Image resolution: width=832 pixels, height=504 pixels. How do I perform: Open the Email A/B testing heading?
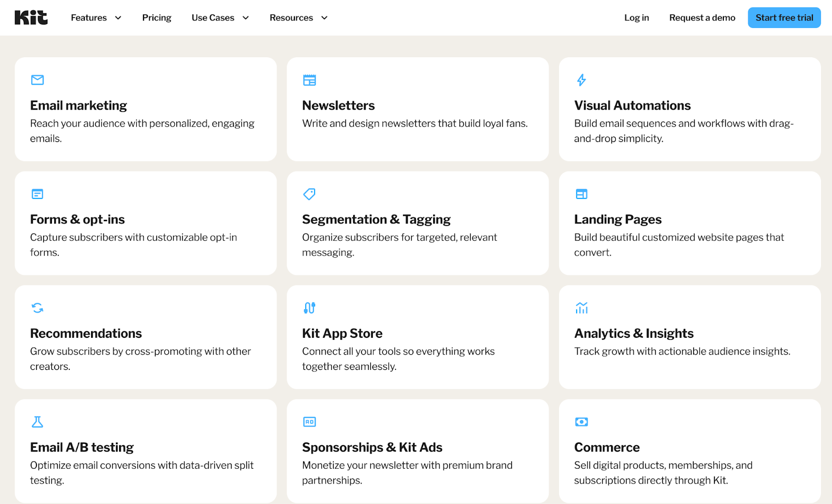(x=82, y=447)
